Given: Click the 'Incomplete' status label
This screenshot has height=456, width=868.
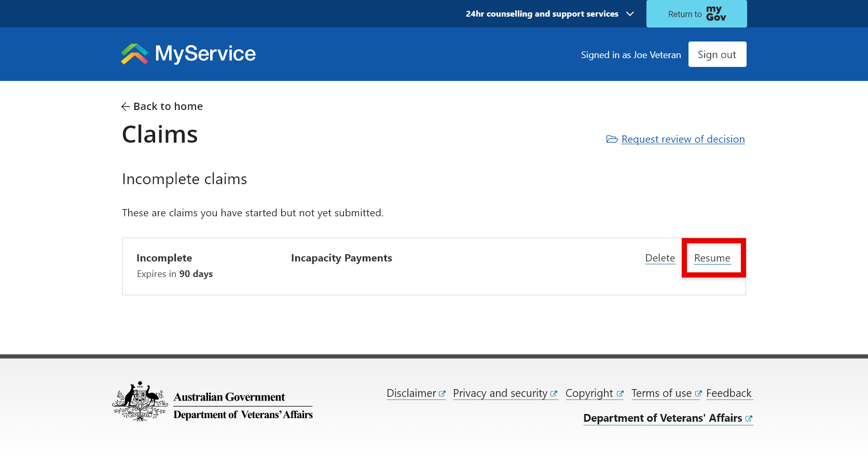Looking at the screenshot, I should [164, 258].
